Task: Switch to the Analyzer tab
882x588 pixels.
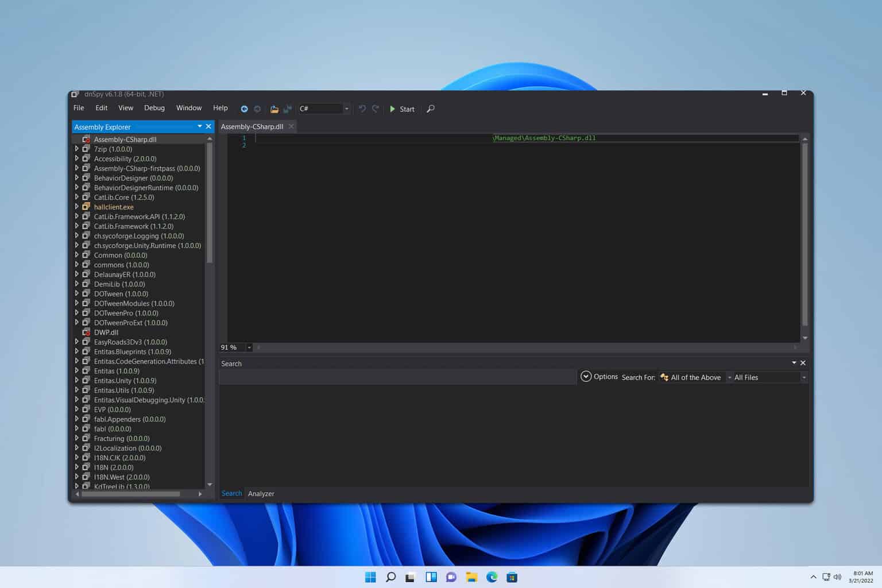Action: pos(261,494)
